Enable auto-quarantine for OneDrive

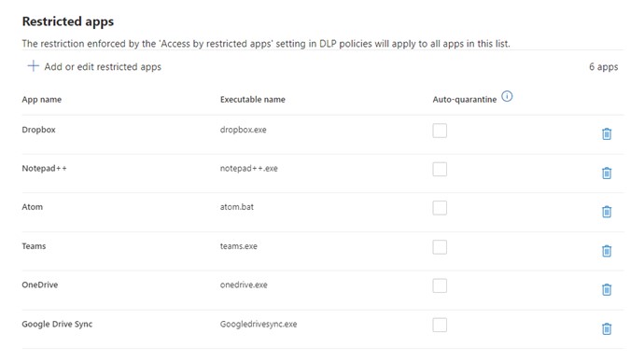(440, 285)
